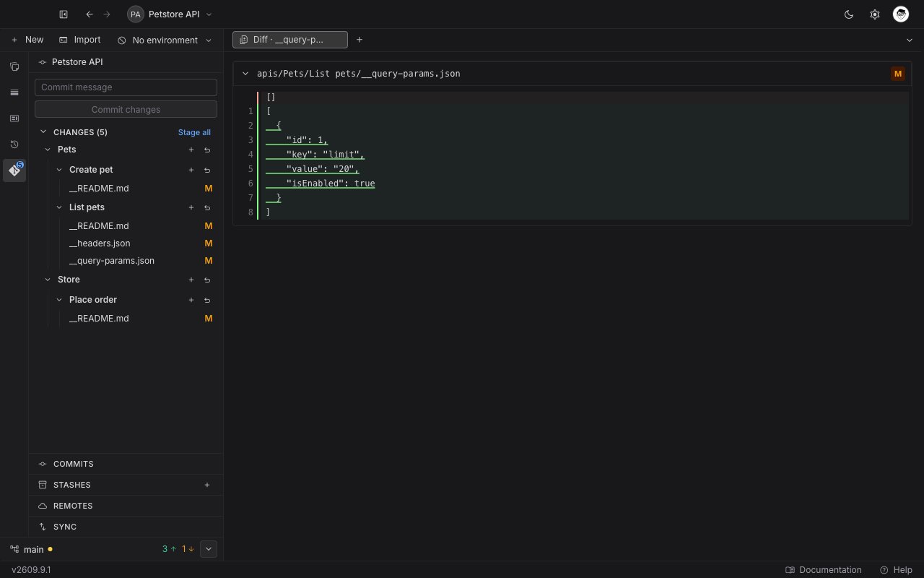Click the Import button

80,40
